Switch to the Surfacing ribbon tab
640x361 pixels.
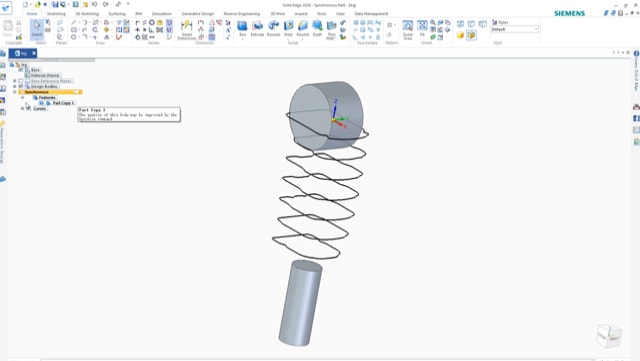(117, 13)
